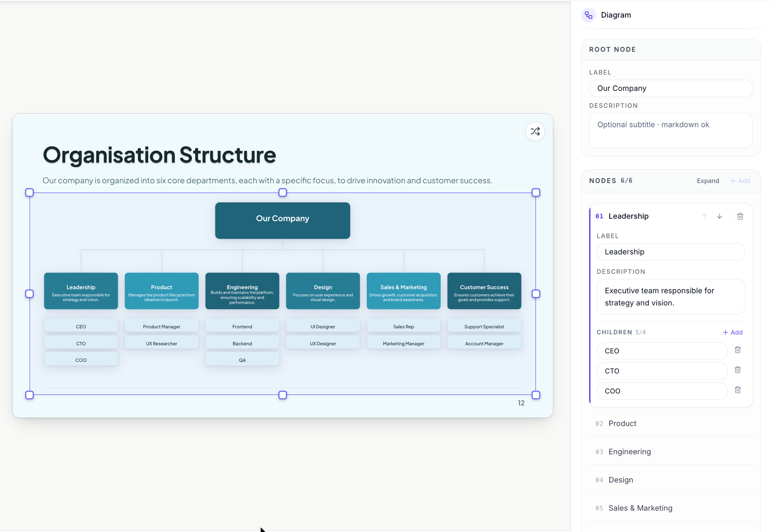Select the Engineering department box
Image resolution: width=771 pixels, height=532 pixels.
pyautogui.click(x=242, y=291)
